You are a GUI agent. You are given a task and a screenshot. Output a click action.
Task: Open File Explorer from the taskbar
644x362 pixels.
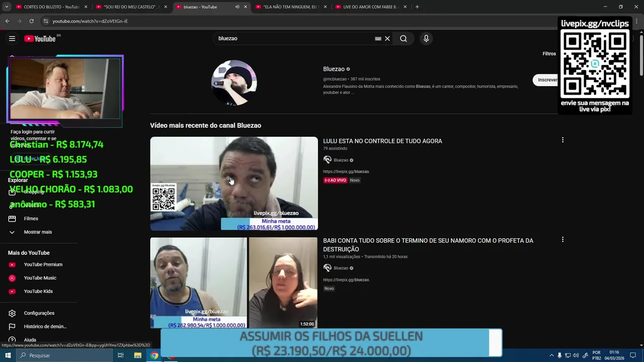tap(138, 355)
